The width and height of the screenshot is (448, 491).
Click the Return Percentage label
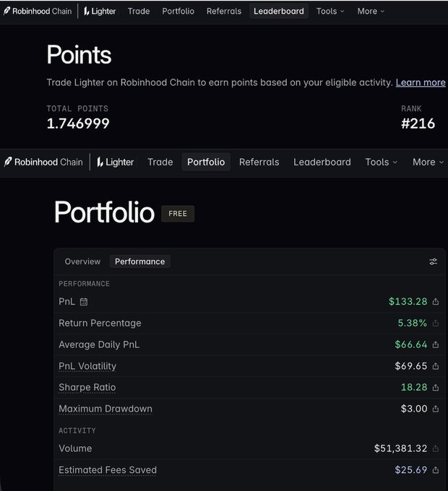[x=100, y=323]
